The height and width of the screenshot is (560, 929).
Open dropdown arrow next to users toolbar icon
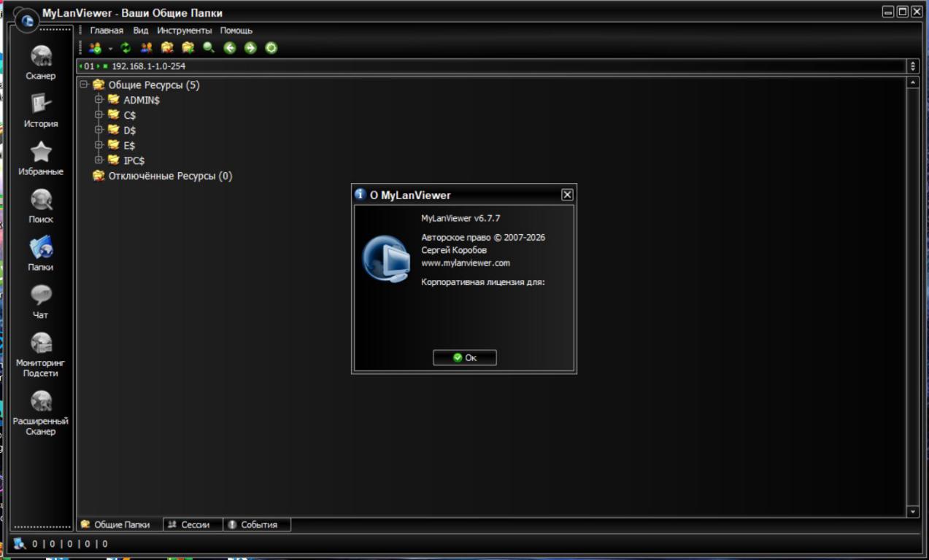pos(111,49)
